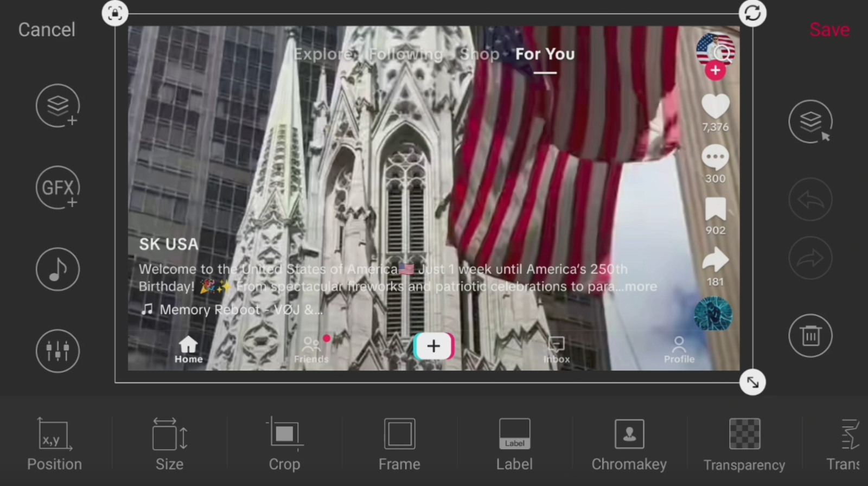
Task: Tap the Home icon in video nav
Action: [188, 350]
